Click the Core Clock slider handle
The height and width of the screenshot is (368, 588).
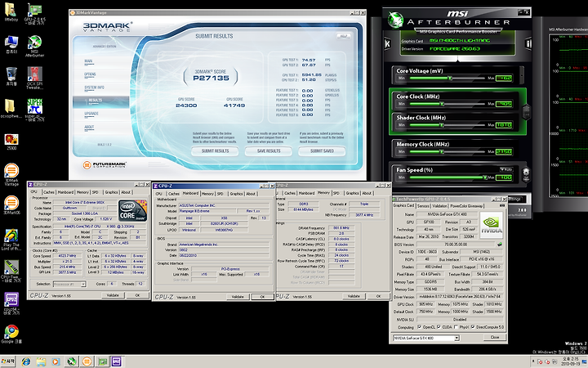point(443,104)
